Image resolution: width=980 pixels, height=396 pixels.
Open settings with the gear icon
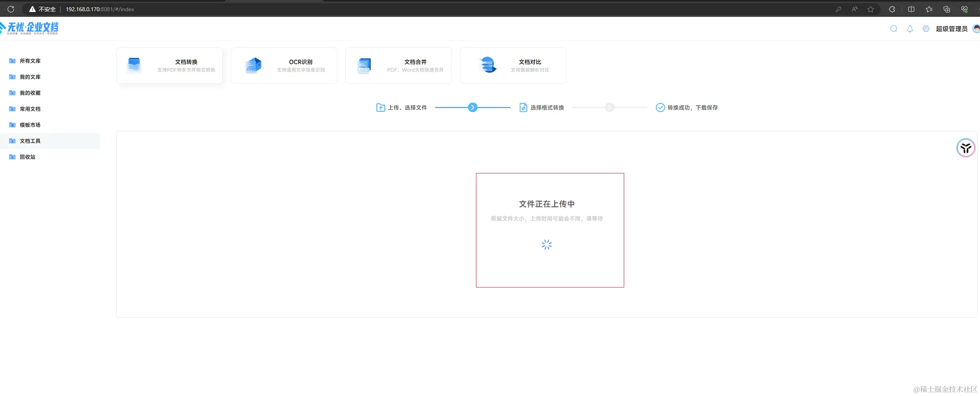click(926, 28)
